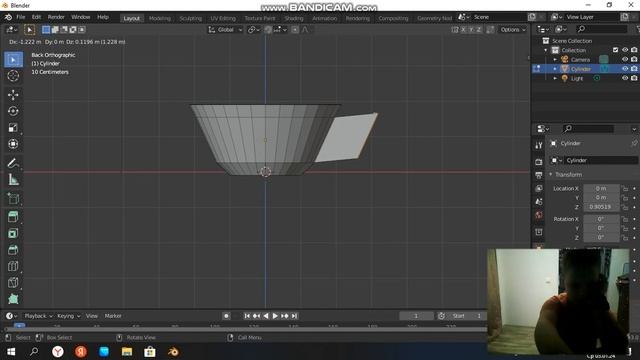Select the Measure tool
640x360 pixels.
13,180
